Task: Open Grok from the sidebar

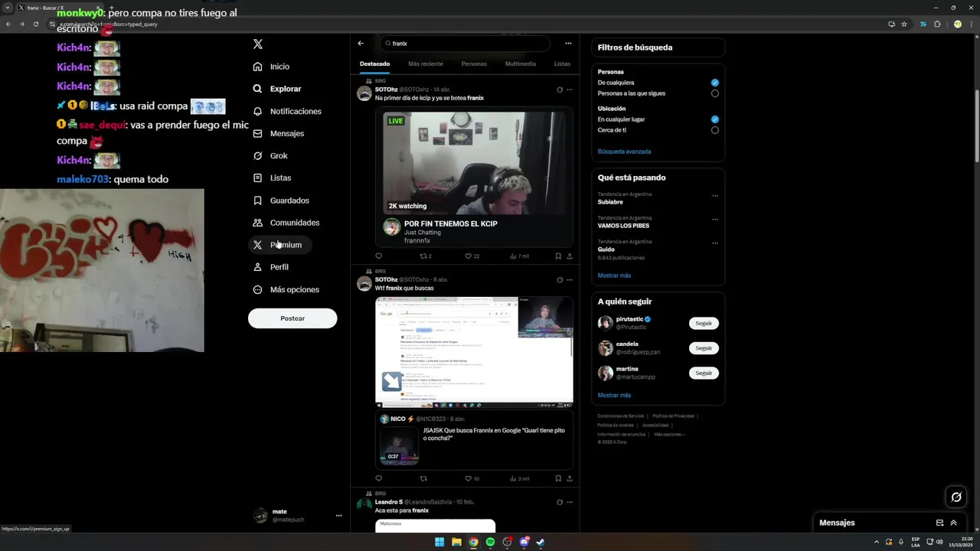Action: [x=270, y=155]
